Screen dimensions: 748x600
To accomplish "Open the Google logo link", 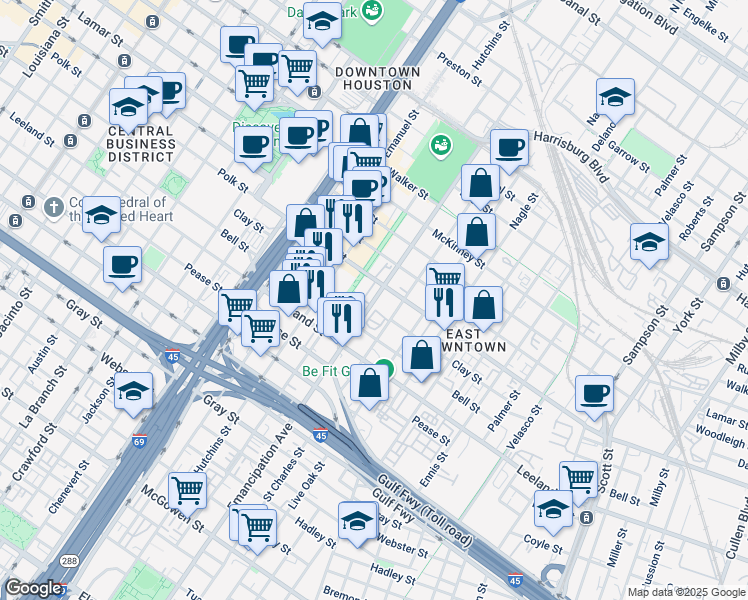I will pos(33,589).
